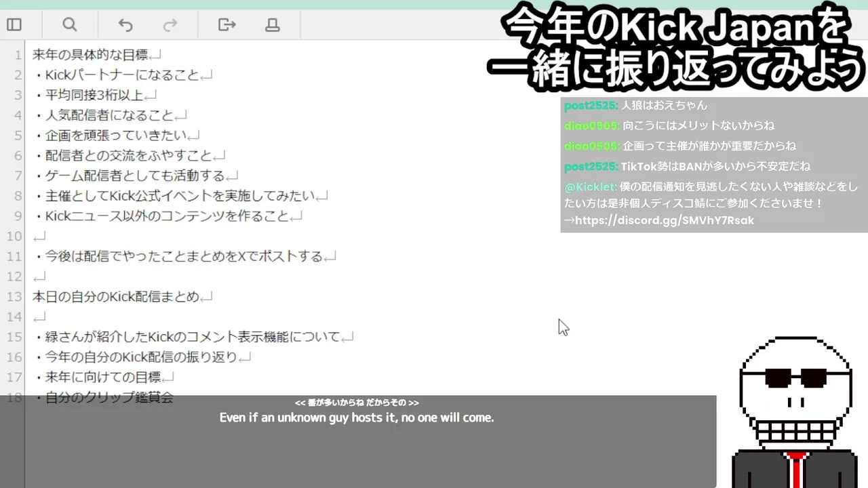Open the discord.gg/SMVhY7Rsak link in chat
The height and width of the screenshot is (488, 868).
pyautogui.click(x=665, y=220)
